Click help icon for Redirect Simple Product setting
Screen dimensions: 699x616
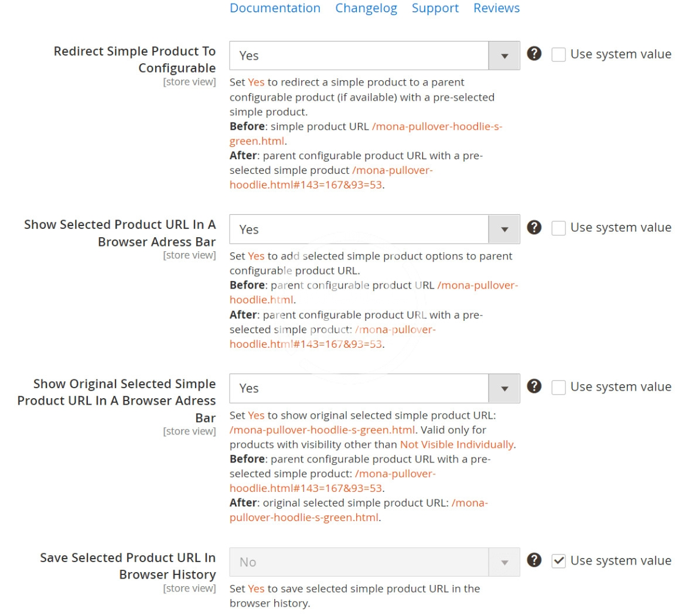pos(534,54)
